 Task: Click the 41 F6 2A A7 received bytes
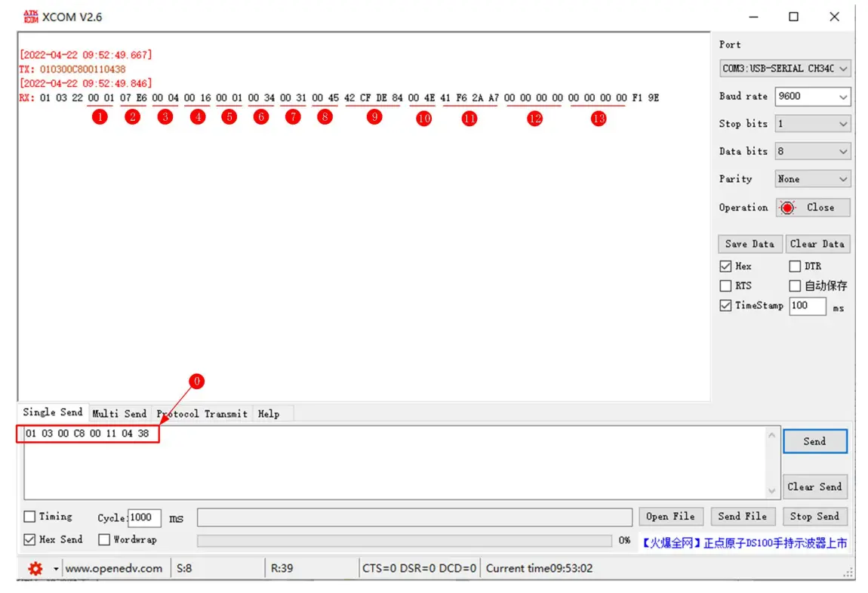tap(469, 98)
